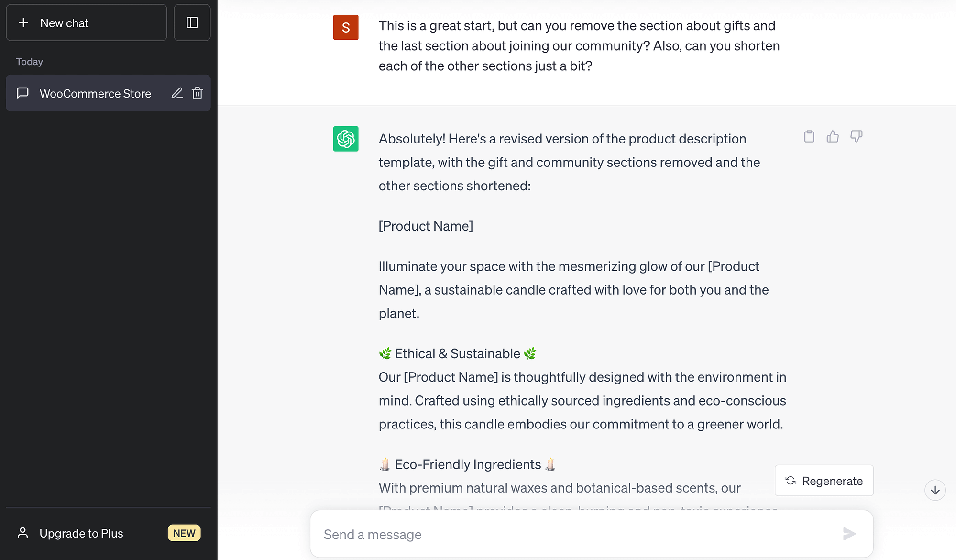Viewport: 956px width, 560px height.
Task: Click the ChatGPT logo icon
Action: [x=345, y=139]
